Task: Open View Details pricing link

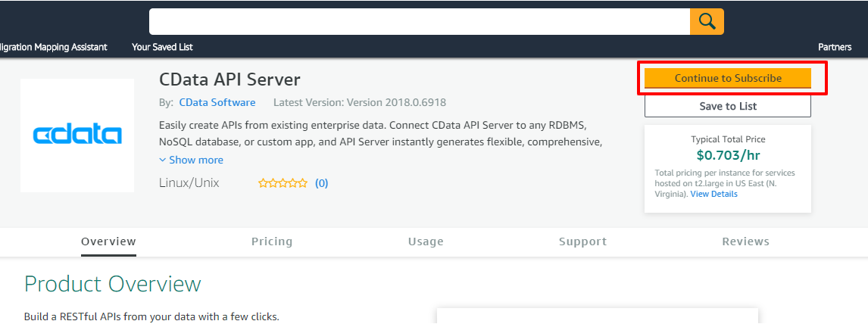Action: tap(713, 194)
